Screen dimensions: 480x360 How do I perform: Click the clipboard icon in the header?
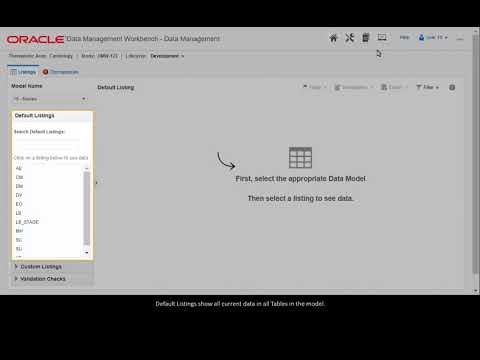tap(366, 37)
